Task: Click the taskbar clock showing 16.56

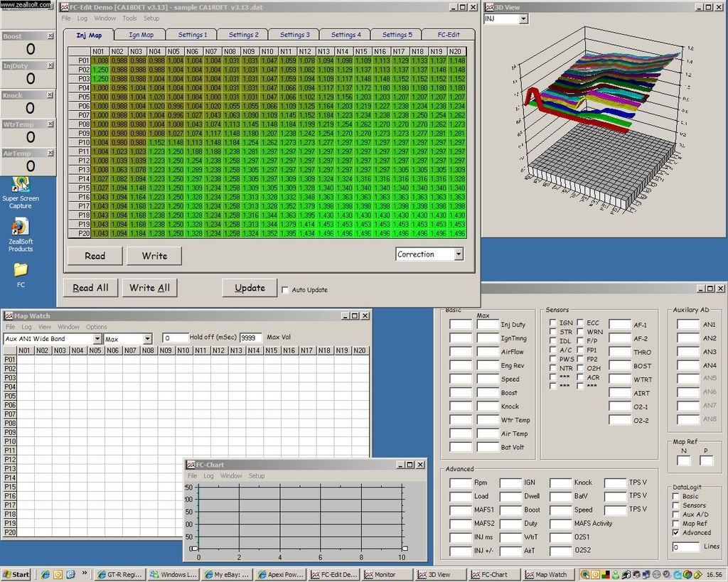Action: [714, 575]
